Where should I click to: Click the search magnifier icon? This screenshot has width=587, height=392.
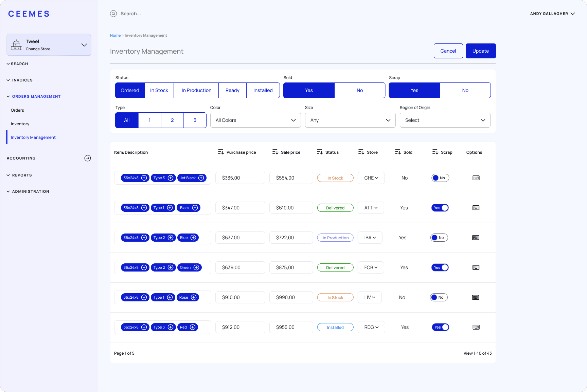tap(113, 14)
